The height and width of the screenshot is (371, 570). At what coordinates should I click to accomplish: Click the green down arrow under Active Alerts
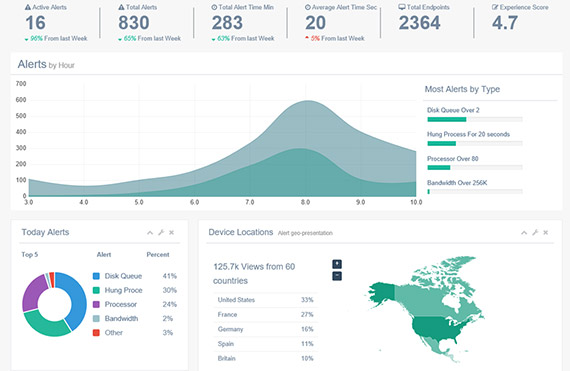[x=27, y=39]
